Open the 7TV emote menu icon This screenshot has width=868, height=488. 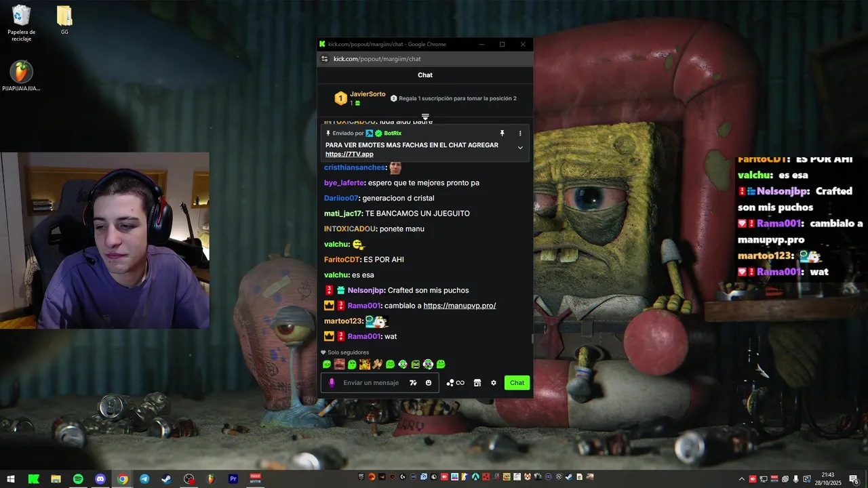pyautogui.click(x=413, y=383)
